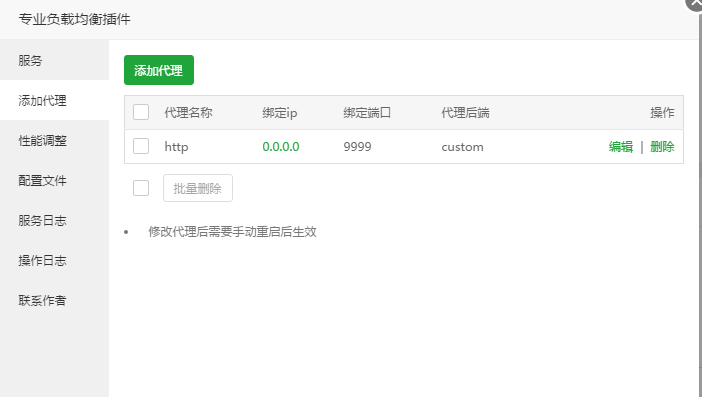View the 服务日志 tab
The height and width of the screenshot is (397, 702).
pos(54,220)
